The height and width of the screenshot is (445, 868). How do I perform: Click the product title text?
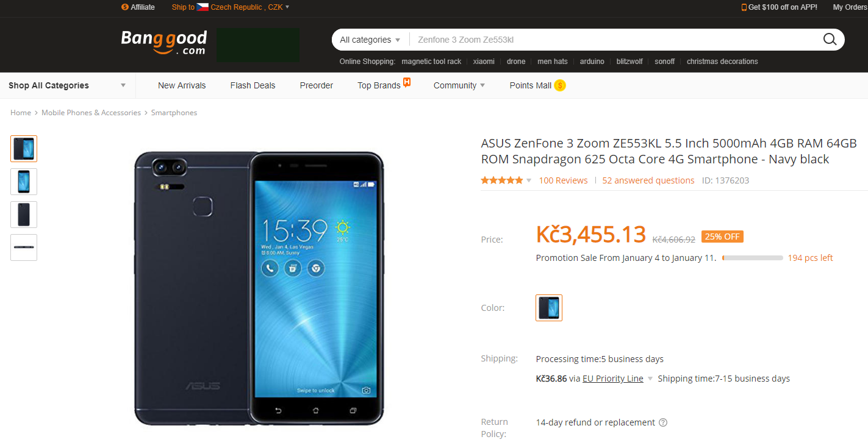coord(669,151)
